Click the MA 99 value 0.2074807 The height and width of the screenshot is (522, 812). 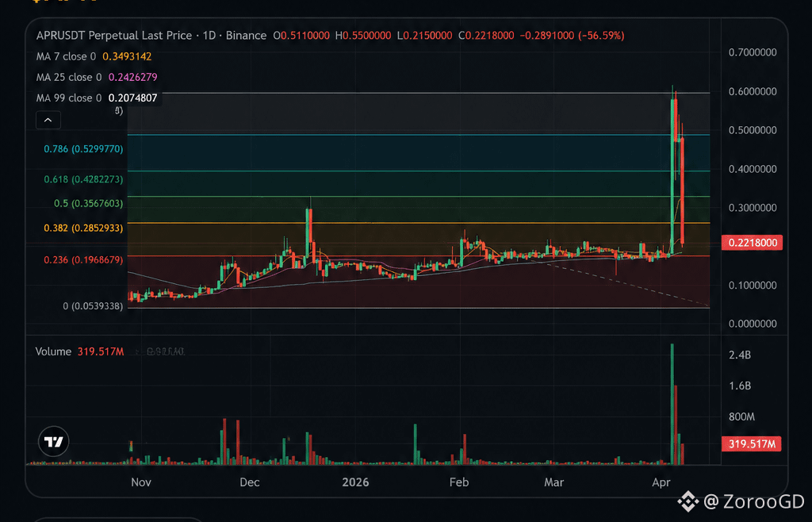point(132,98)
